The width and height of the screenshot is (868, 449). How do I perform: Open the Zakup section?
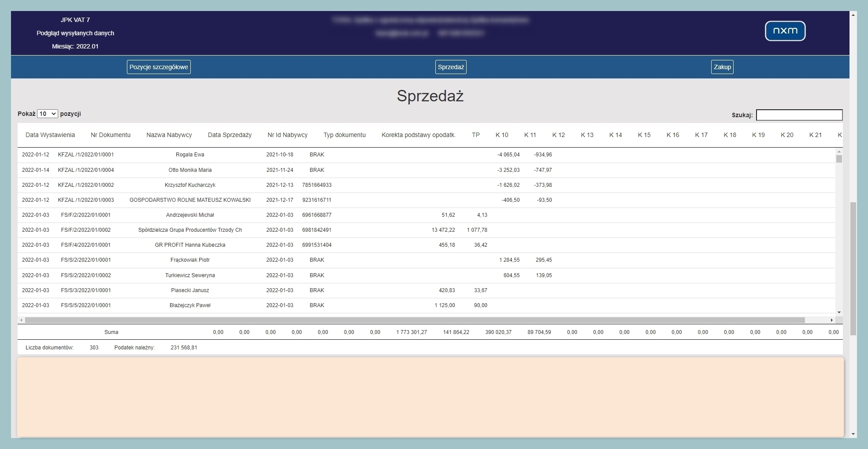click(722, 67)
